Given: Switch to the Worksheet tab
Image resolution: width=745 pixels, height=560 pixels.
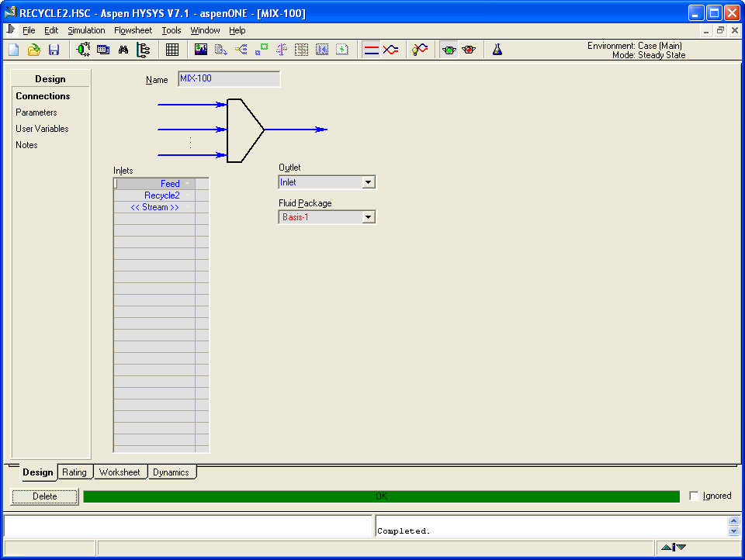Looking at the screenshot, I should coord(120,472).
